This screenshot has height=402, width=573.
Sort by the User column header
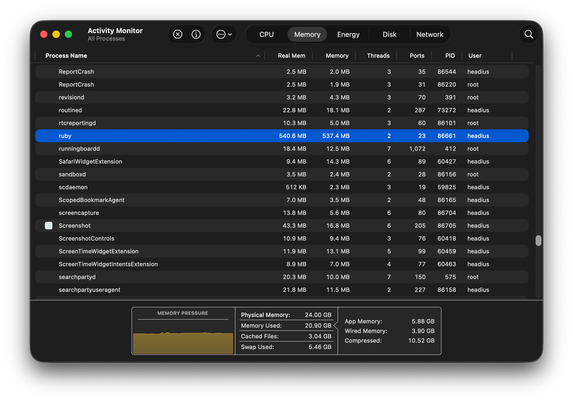click(475, 56)
